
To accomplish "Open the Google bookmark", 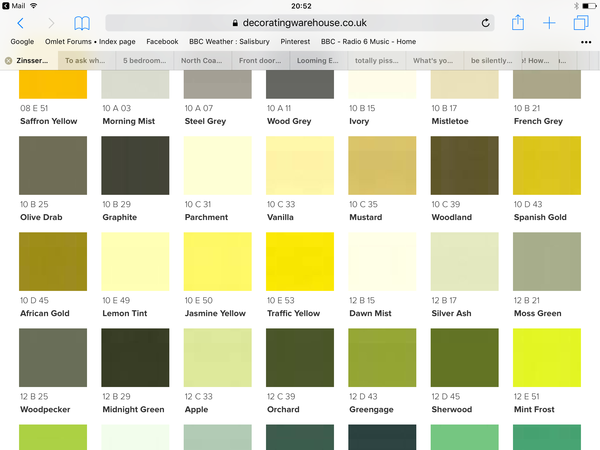I will [22, 41].
